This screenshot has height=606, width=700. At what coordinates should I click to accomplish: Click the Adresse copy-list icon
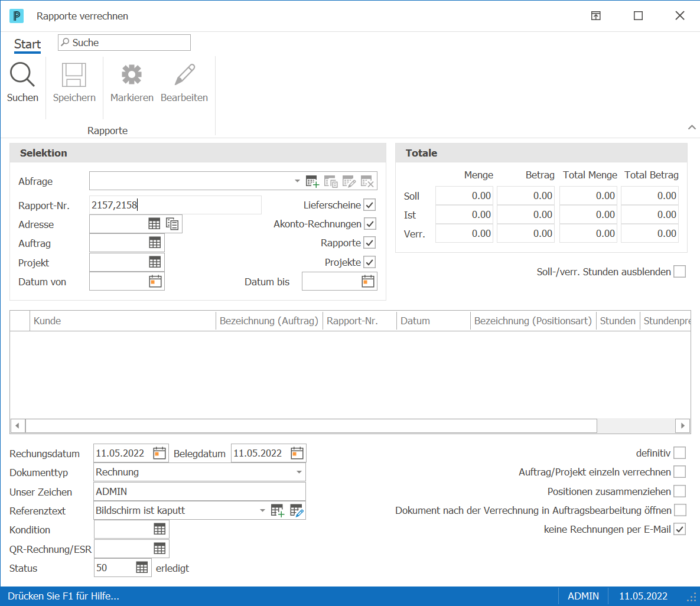(x=172, y=224)
